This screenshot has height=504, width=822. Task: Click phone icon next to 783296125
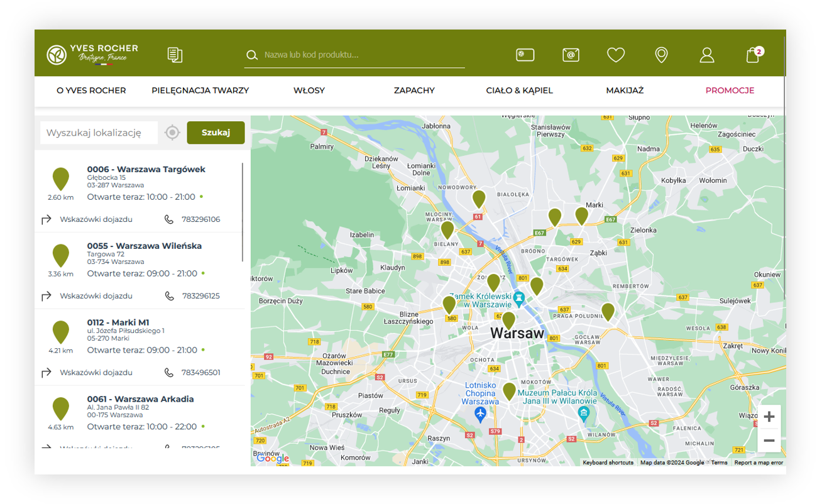(168, 296)
